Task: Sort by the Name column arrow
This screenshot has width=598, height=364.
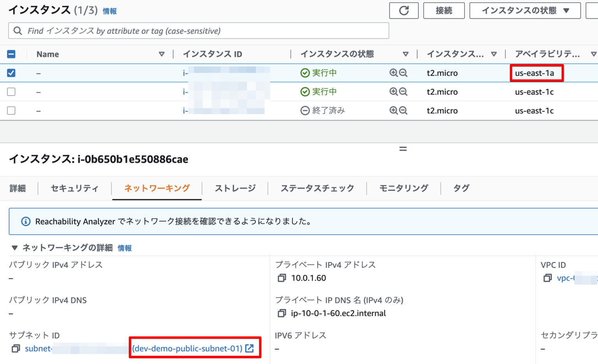Action: [162, 54]
